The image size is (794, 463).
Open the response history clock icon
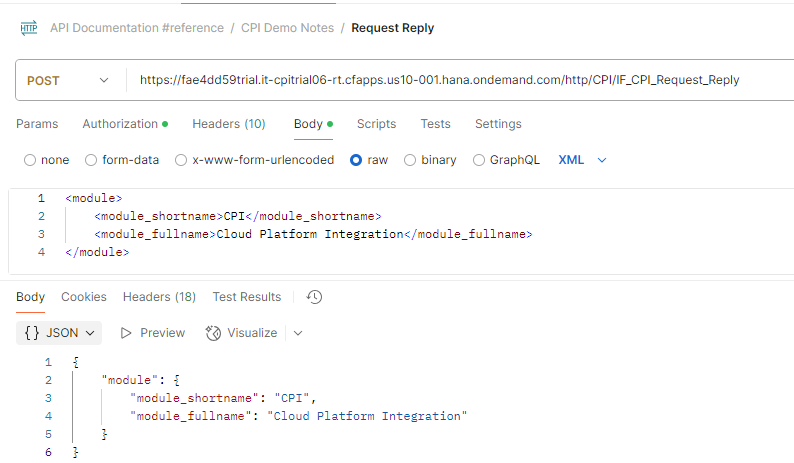click(314, 297)
